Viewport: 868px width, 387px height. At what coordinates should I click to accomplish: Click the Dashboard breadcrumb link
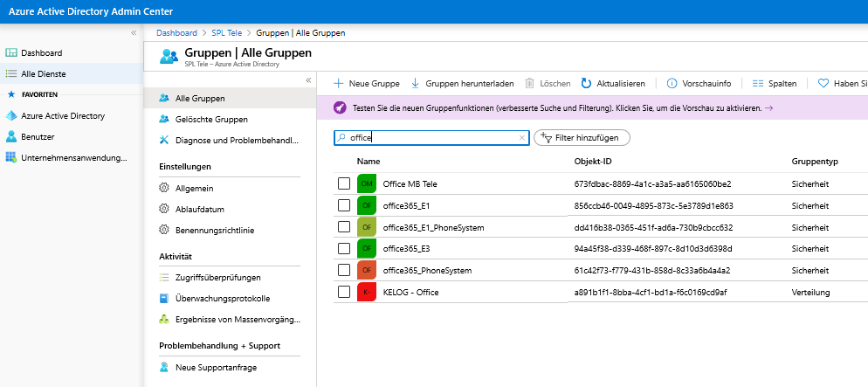[x=176, y=32]
